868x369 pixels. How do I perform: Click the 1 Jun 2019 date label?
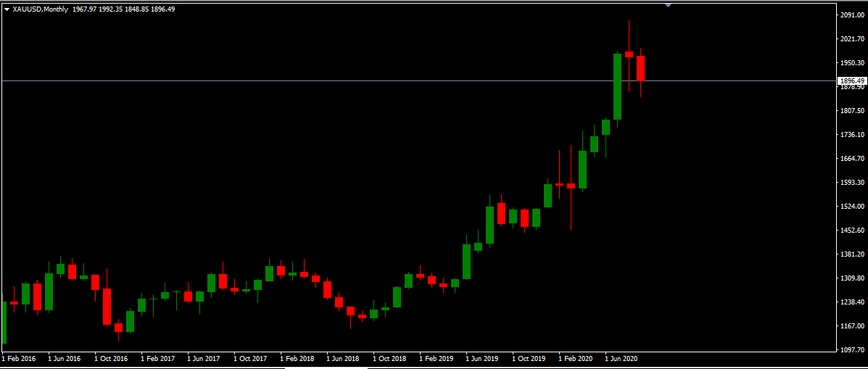[x=482, y=359]
